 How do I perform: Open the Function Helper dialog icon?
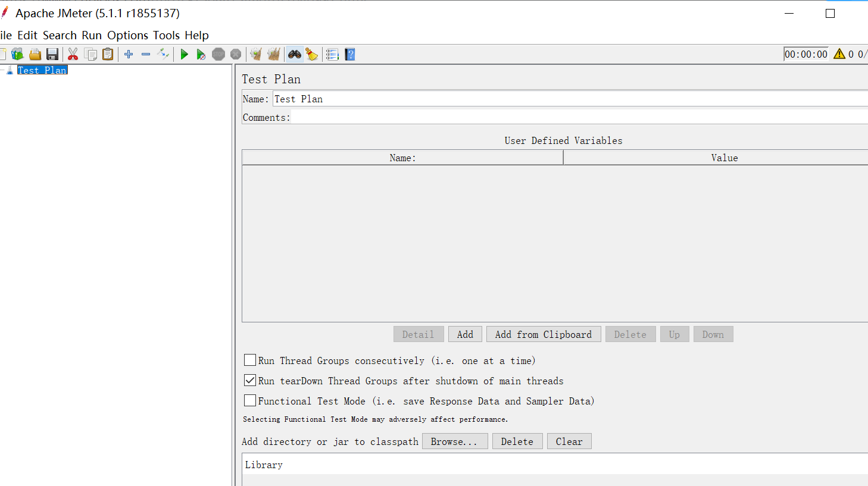point(332,54)
